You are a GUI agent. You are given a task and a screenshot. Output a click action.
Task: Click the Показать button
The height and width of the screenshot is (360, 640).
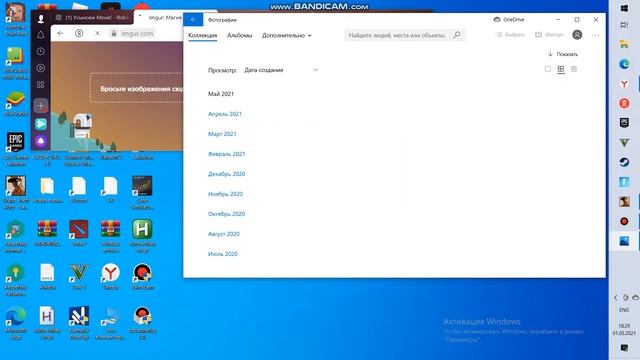point(563,54)
